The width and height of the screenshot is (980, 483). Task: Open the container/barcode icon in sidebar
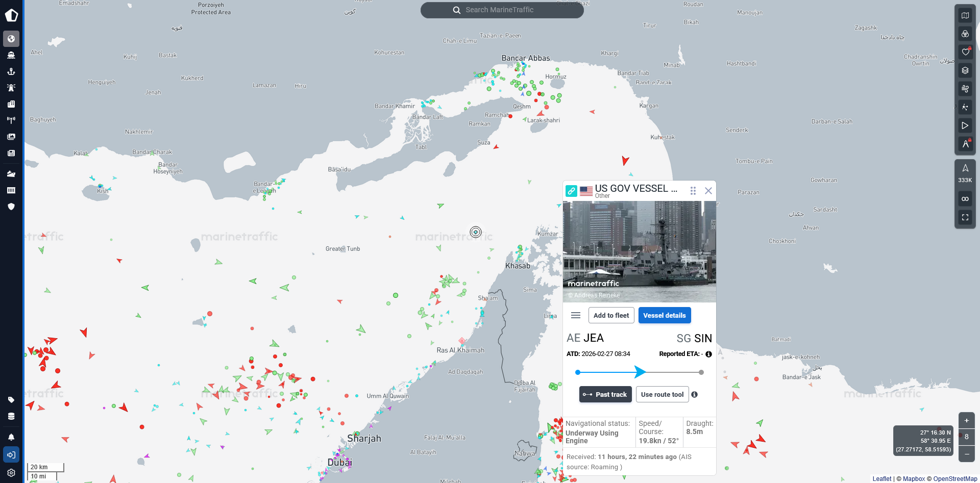(x=11, y=190)
